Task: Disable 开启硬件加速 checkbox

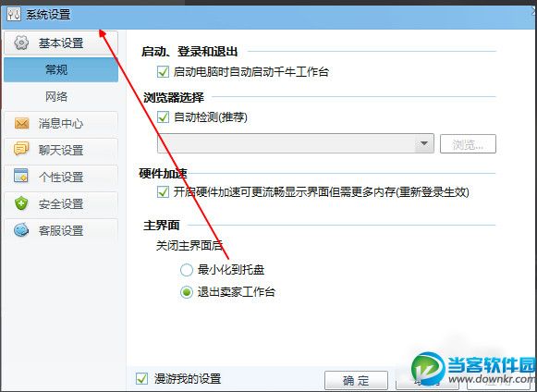Action: pos(163,192)
